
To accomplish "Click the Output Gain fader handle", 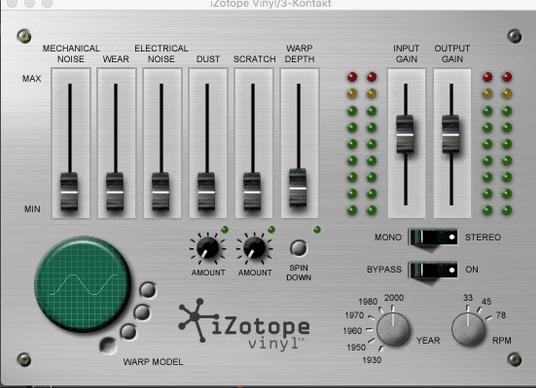I will (451, 134).
